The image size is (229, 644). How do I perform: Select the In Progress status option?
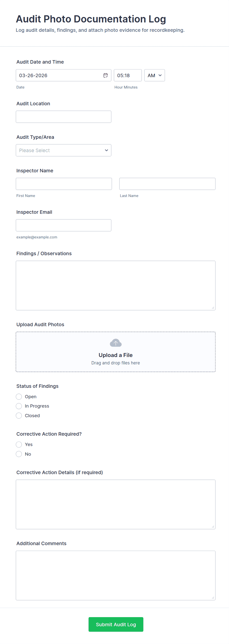[x=19, y=406]
